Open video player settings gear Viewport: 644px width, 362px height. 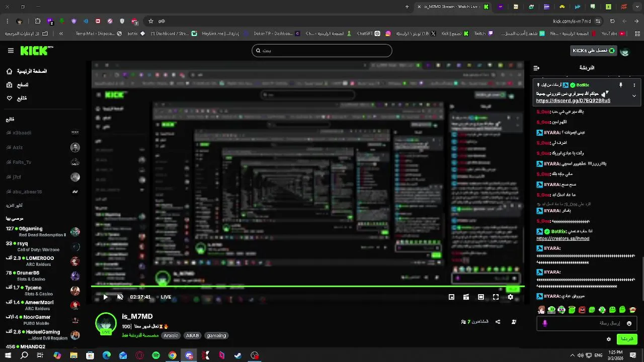point(510,297)
